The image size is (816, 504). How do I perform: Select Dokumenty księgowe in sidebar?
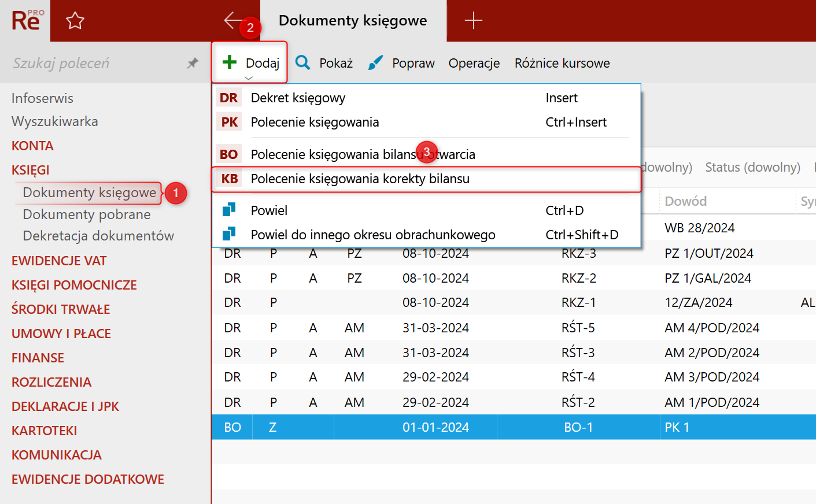pyautogui.click(x=90, y=192)
